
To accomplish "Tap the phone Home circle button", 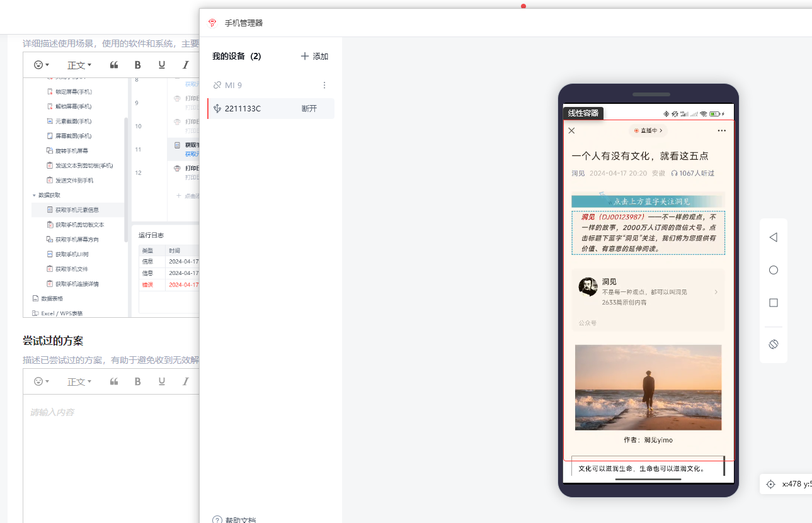I will pyautogui.click(x=774, y=270).
